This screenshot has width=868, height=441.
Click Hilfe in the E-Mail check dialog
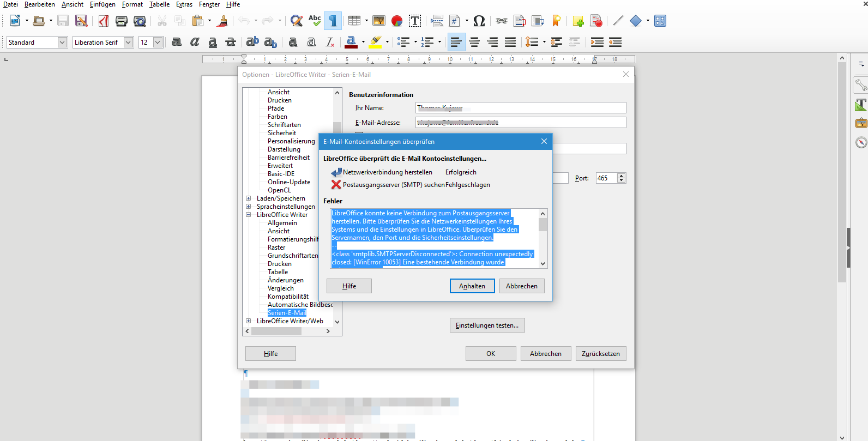[x=349, y=286]
